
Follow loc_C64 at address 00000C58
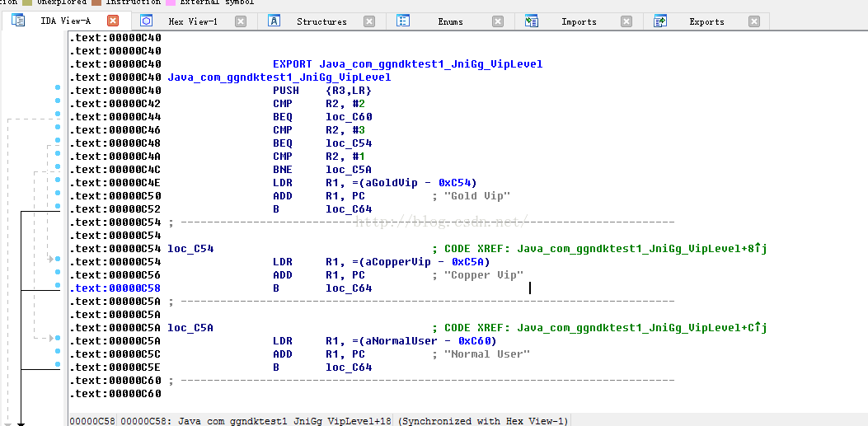pos(349,288)
